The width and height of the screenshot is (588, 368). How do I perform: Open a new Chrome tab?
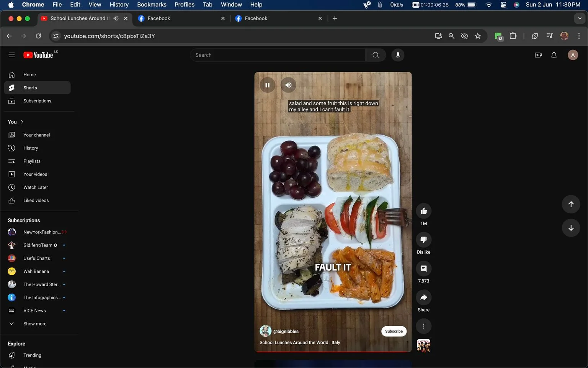coord(335,18)
